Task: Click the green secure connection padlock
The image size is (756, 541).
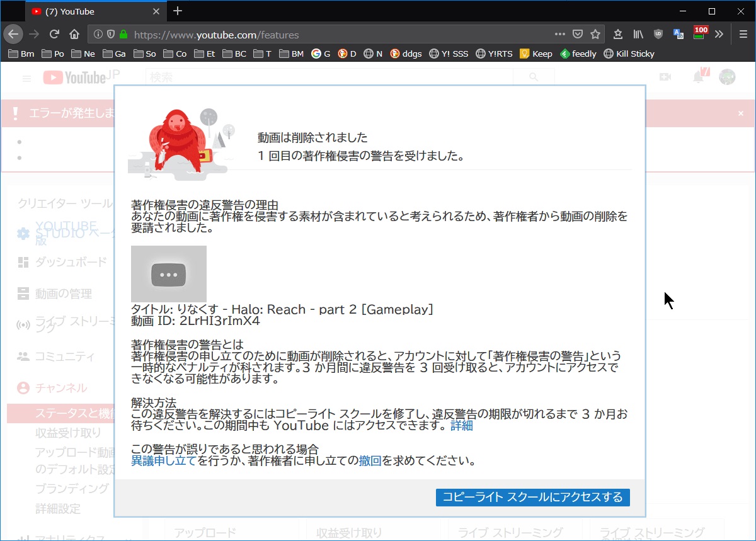Action: 123,35
